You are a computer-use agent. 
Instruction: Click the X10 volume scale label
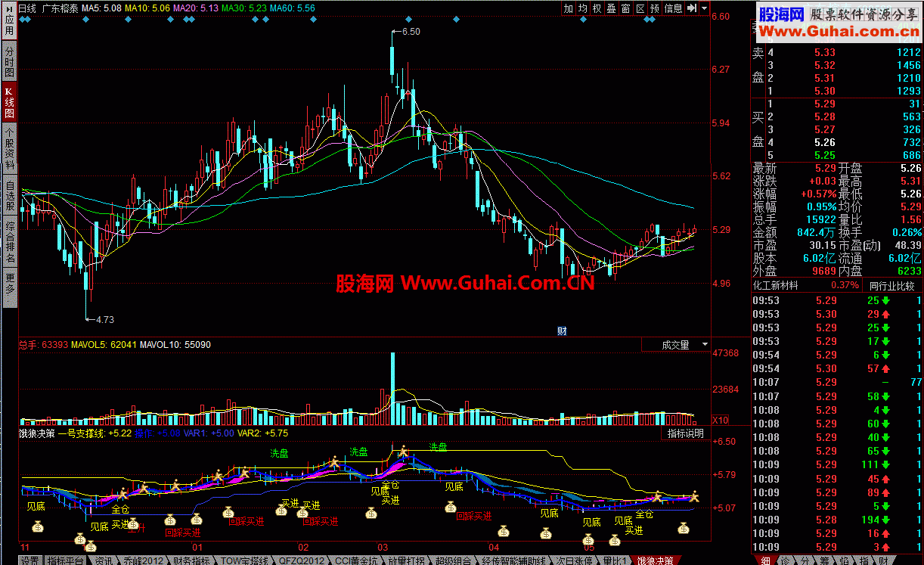click(721, 420)
